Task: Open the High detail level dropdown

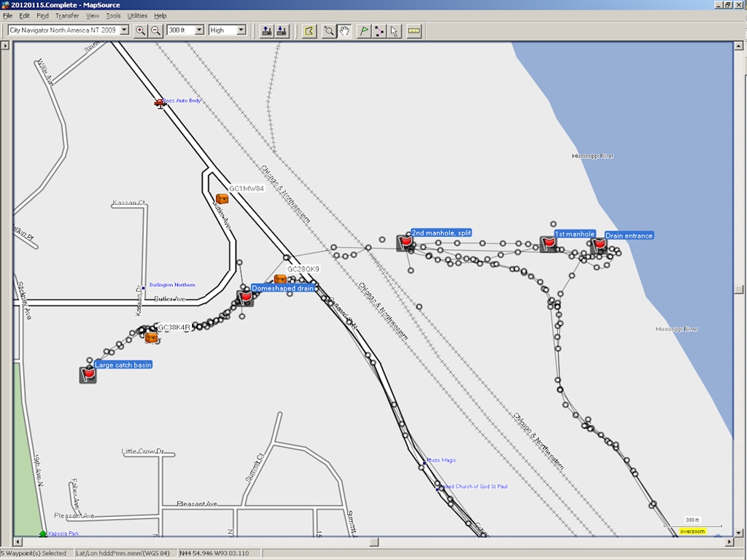Action: 241,31
